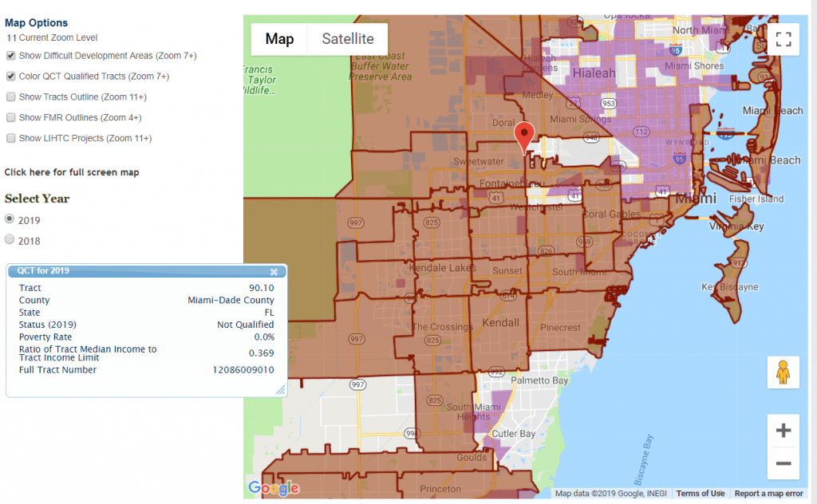The width and height of the screenshot is (817, 504).
Task: Disable Color QCT Qualified Tracts checkbox
Action: [x=10, y=77]
